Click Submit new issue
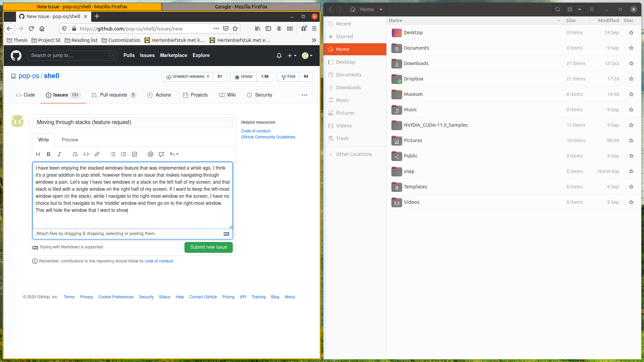The height and width of the screenshot is (362, 644). point(208,247)
